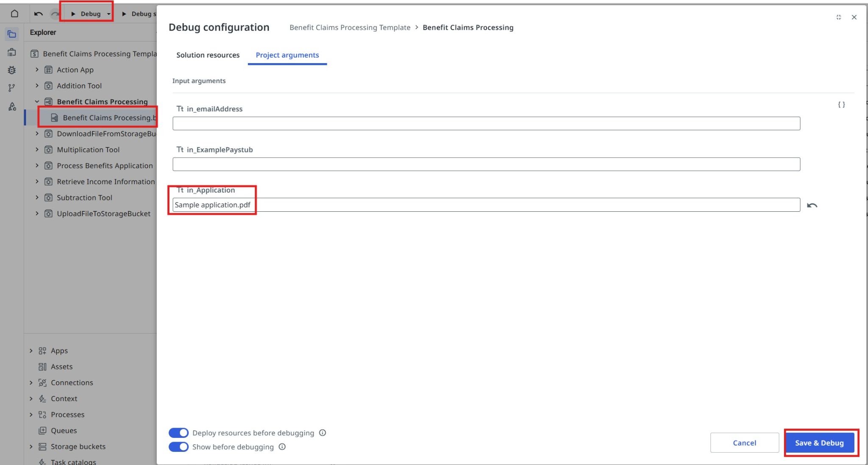Click the Storage buckets icon
868x465 pixels.
pos(42,446)
